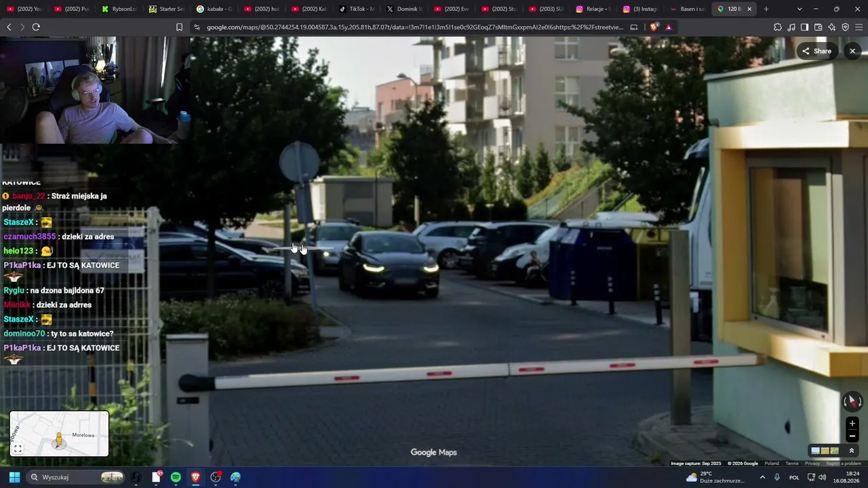
Task: Open the POL language switcher
Action: click(x=794, y=477)
